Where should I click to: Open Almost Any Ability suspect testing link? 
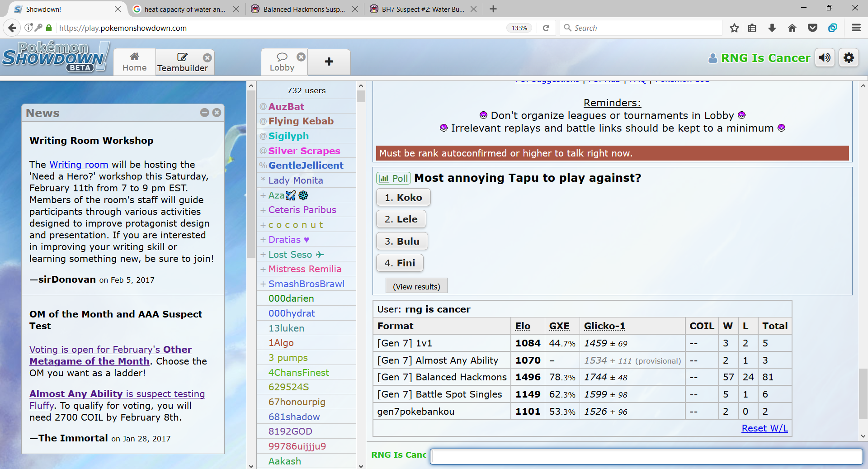(117, 400)
